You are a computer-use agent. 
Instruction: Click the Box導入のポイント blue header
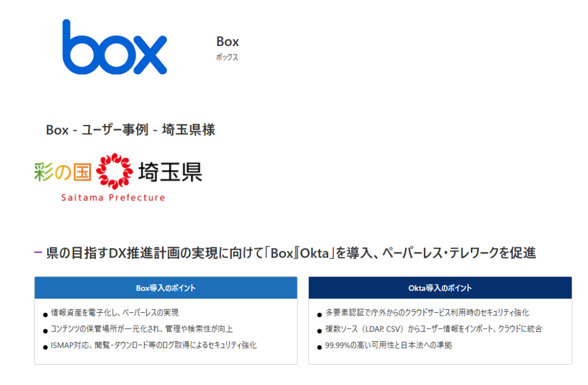166,288
